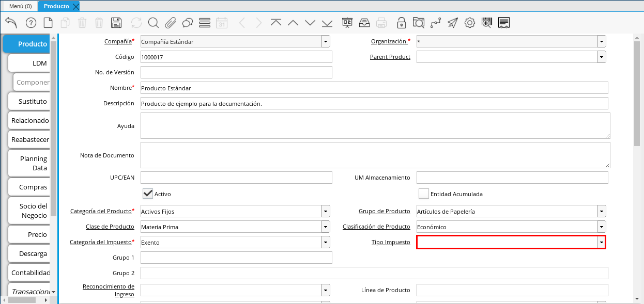Open the magnifier lookup record icon
644x304 pixels.
pyautogui.click(x=154, y=23)
